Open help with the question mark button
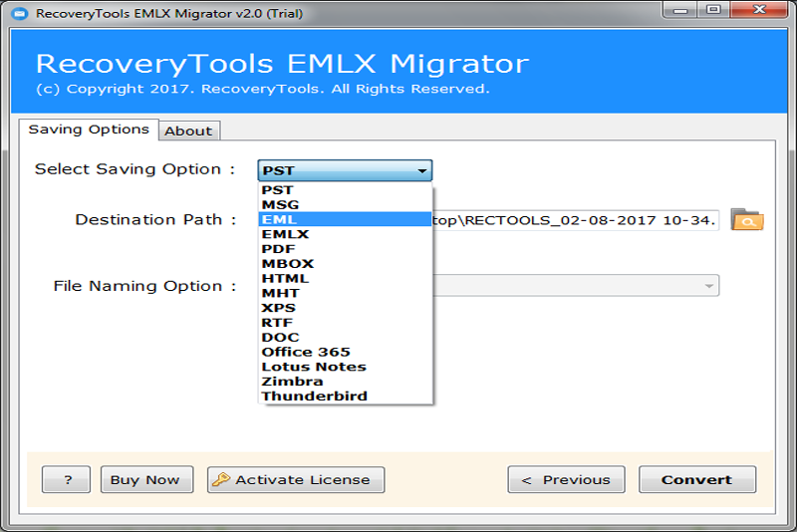This screenshot has width=797, height=532. [66, 479]
